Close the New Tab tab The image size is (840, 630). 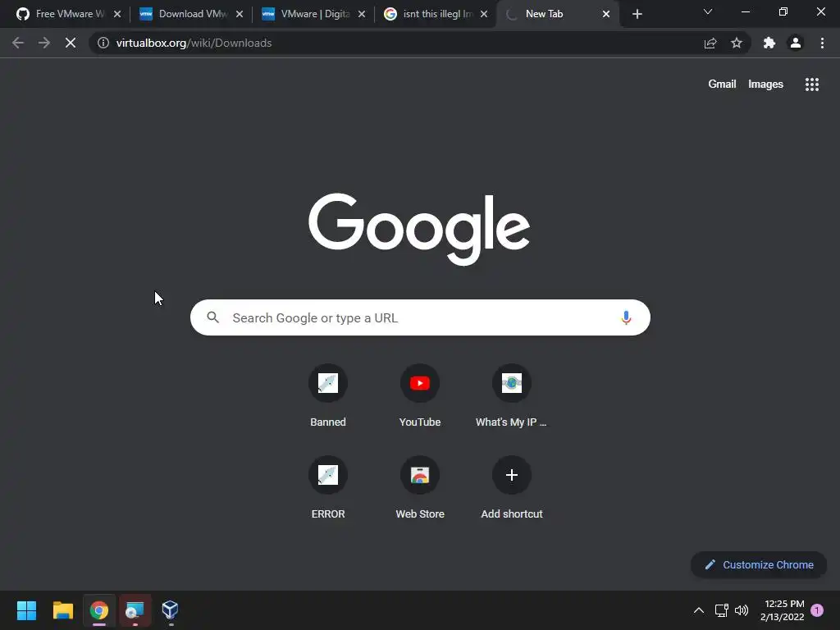point(606,14)
